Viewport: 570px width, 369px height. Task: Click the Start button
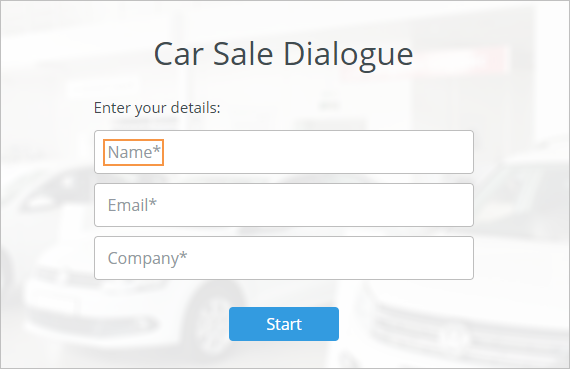click(x=284, y=324)
